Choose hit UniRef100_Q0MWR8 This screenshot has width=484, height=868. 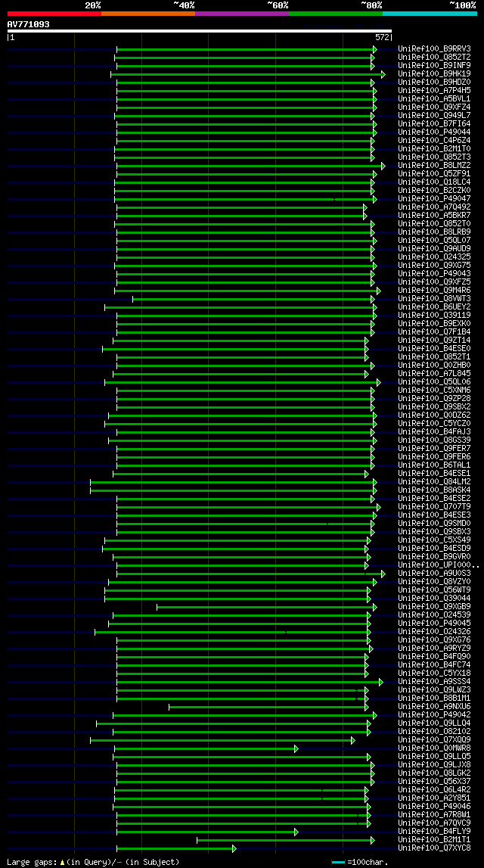(x=434, y=748)
